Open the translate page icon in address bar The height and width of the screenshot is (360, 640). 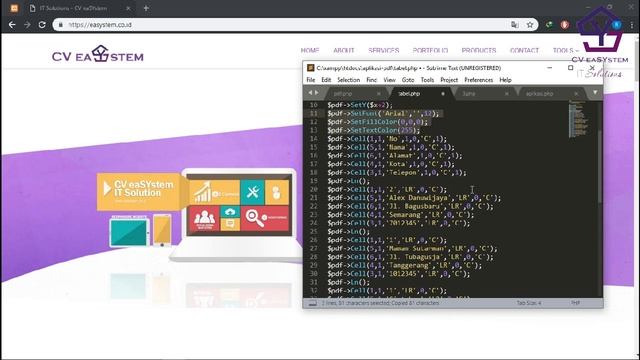[515, 25]
